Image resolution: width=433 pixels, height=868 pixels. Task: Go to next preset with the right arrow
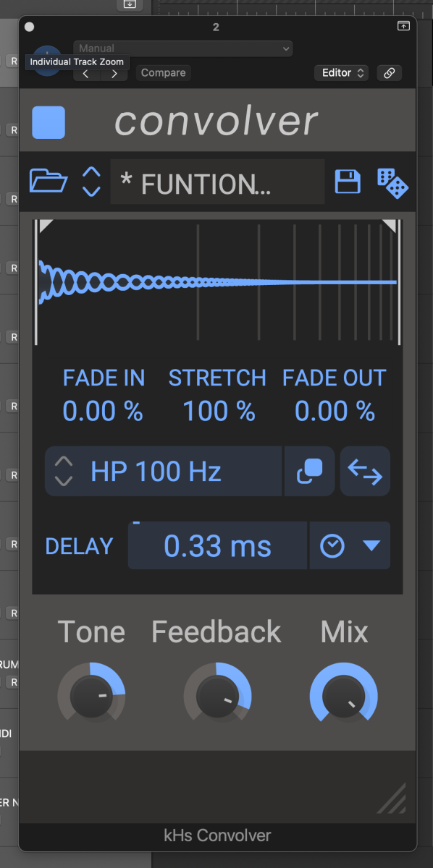point(113,74)
